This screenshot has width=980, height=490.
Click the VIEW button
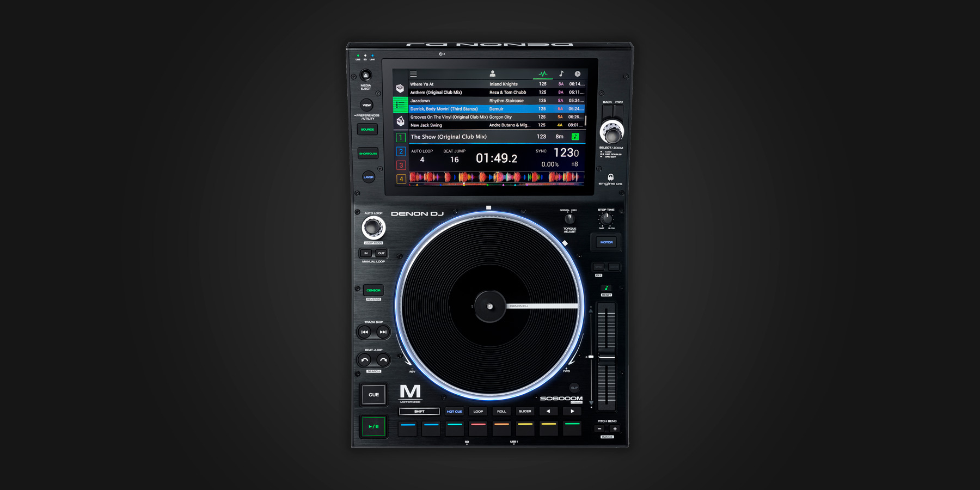[x=367, y=105]
